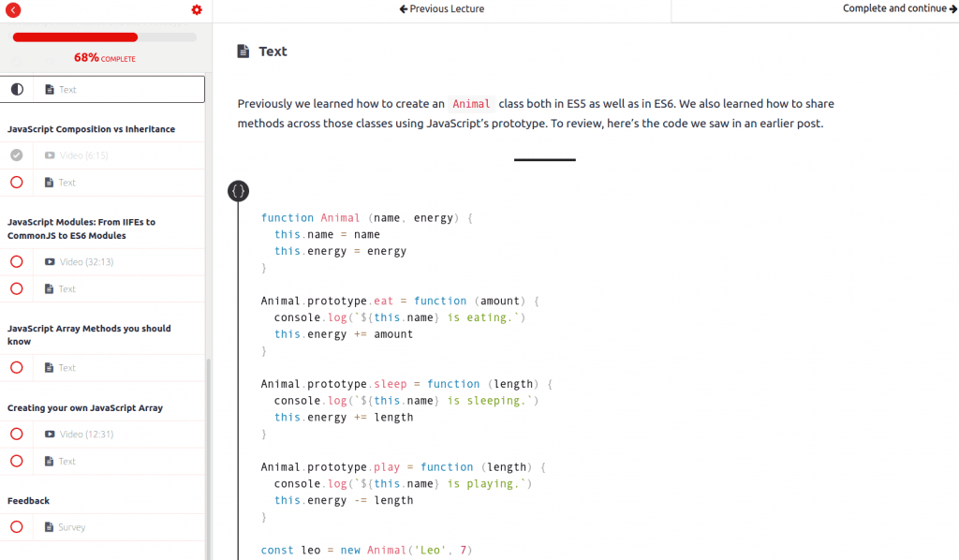Go to Previous Lecture
This screenshot has width=959, height=560.
click(442, 8)
